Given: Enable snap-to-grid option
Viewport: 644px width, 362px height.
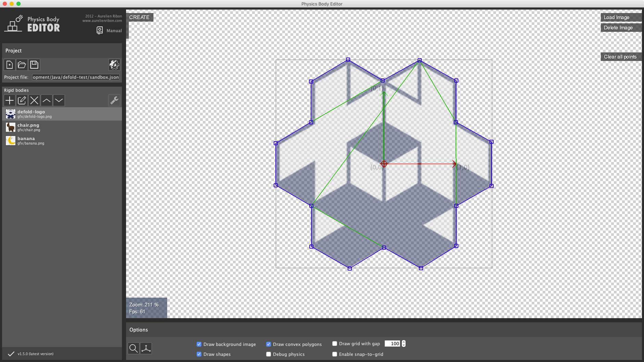Looking at the screenshot, I should click(x=335, y=354).
